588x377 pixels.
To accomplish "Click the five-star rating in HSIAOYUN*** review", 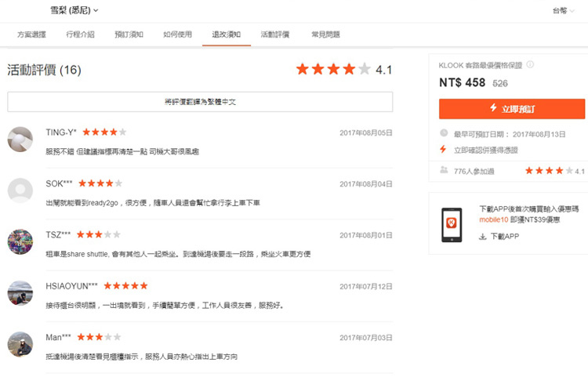I will tap(125, 286).
